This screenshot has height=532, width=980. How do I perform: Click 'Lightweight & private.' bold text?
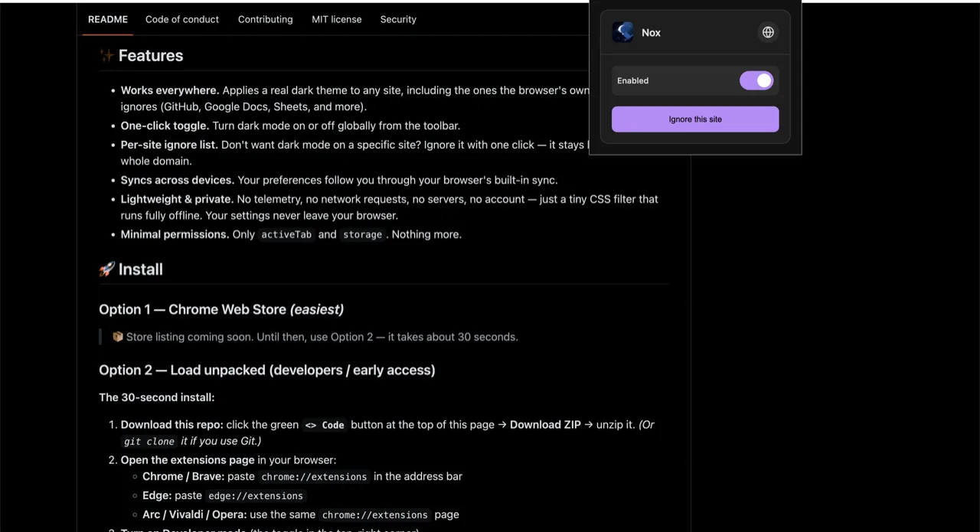[177, 199]
